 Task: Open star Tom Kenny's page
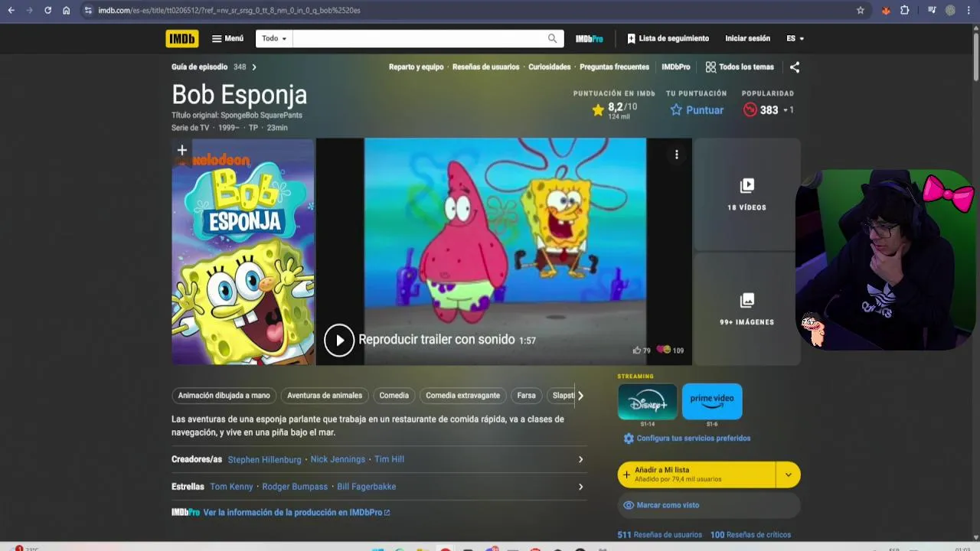pyautogui.click(x=231, y=487)
